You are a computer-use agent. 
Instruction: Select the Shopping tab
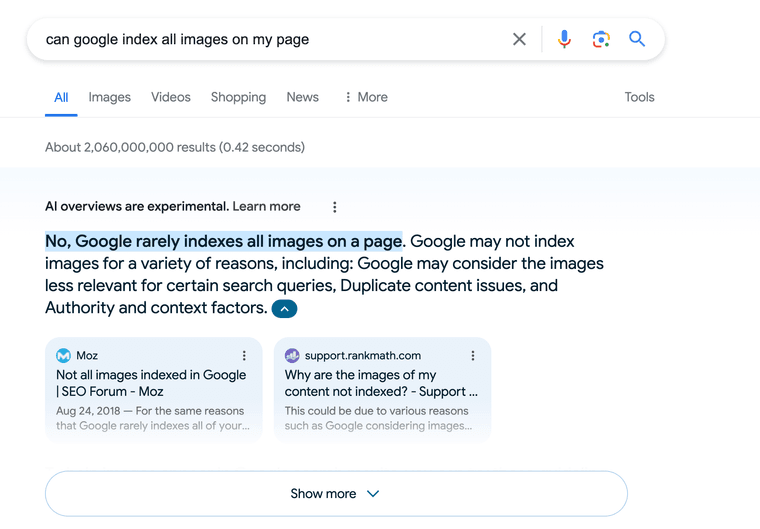point(238,97)
